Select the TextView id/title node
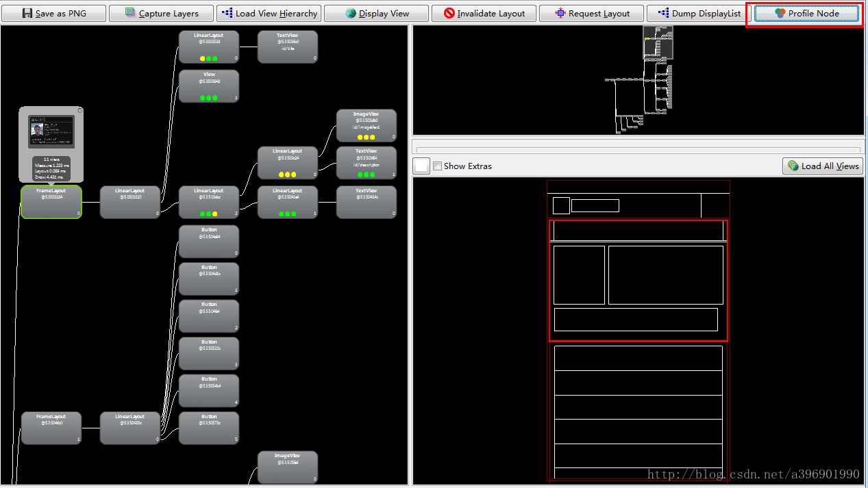 point(288,47)
